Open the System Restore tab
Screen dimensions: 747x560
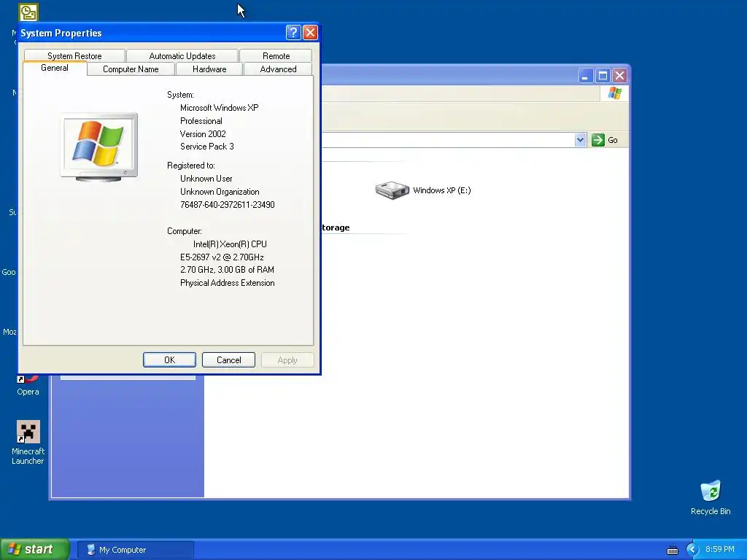(x=75, y=55)
